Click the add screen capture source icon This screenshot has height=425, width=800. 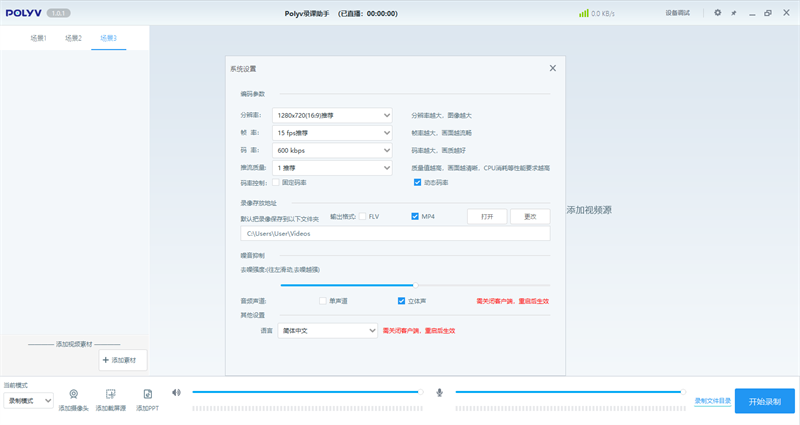(x=111, y=394)
